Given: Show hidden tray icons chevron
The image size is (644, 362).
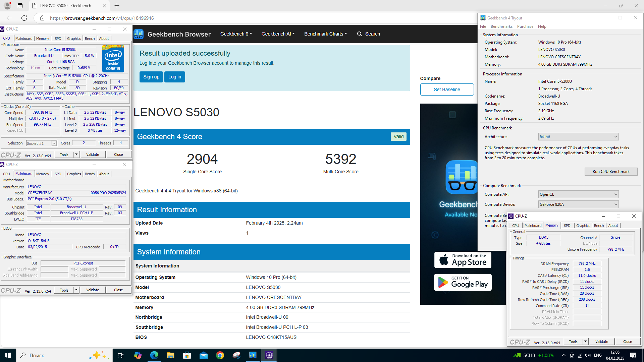Looking at the screenshot, I should [x=564, y=355].
